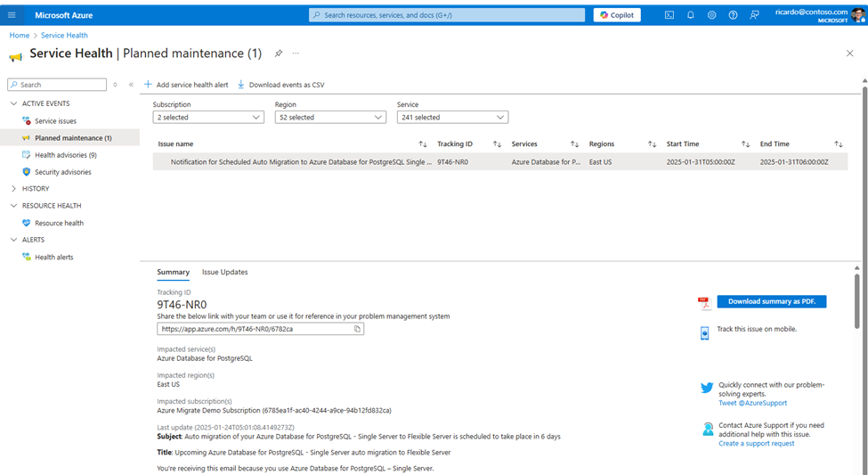Switch to the Summary tab

coord(173,272)
